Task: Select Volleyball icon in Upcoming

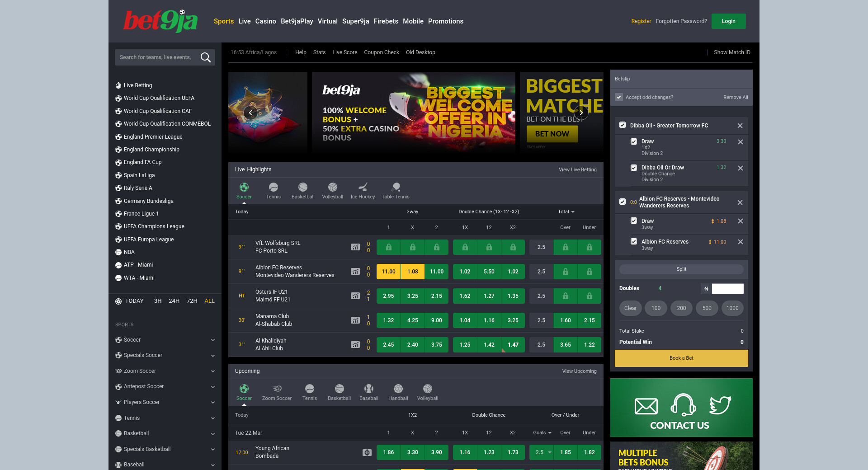Action: [x=428, y=389]
